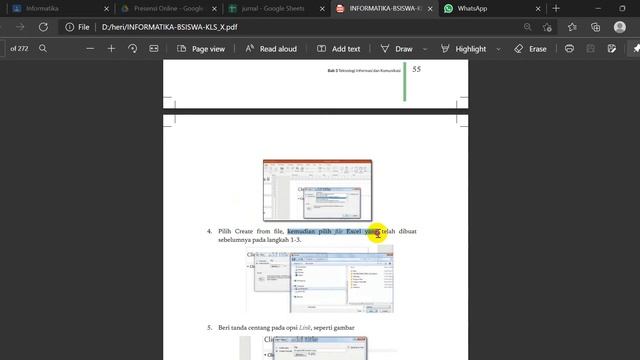Select the Erase tool

(530, 49)
